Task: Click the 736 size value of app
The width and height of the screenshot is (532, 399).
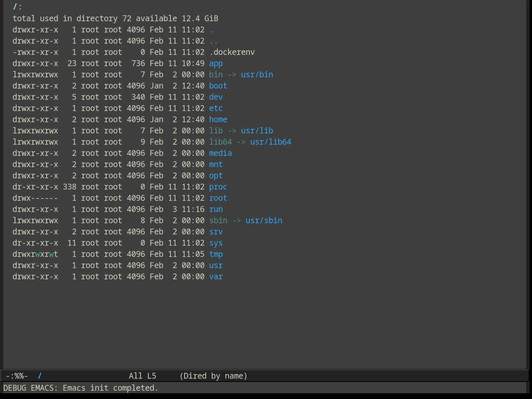Action: coord(138,64)
